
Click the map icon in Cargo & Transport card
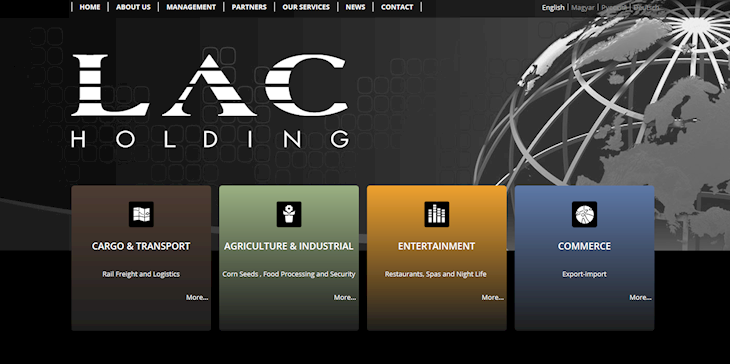(141, 214)
